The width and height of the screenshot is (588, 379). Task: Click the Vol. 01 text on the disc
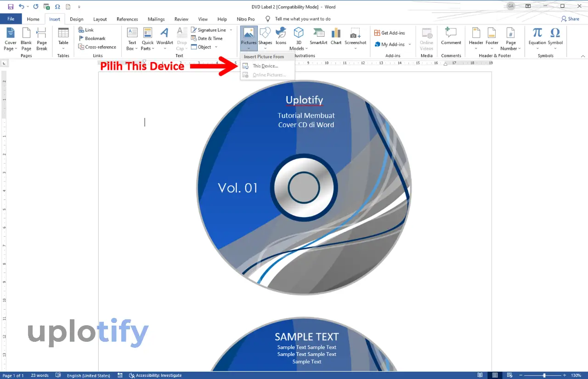click(x=237, y=187)
